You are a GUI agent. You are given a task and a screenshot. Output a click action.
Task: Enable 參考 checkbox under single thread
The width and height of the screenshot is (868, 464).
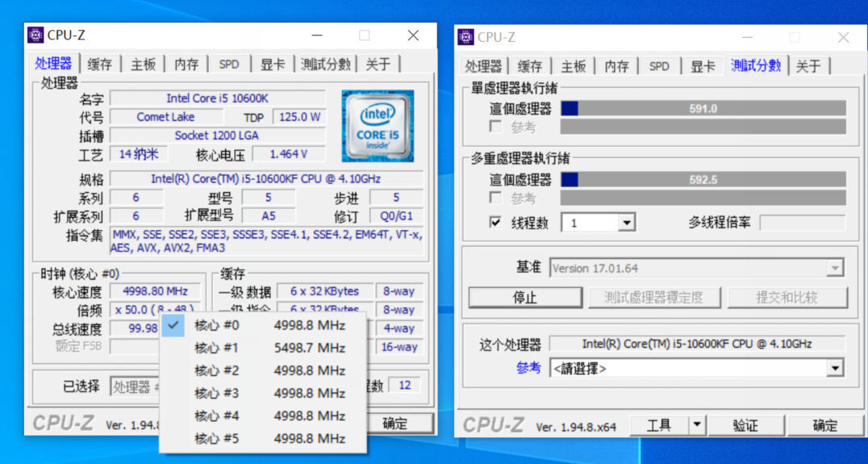(495, 127)
